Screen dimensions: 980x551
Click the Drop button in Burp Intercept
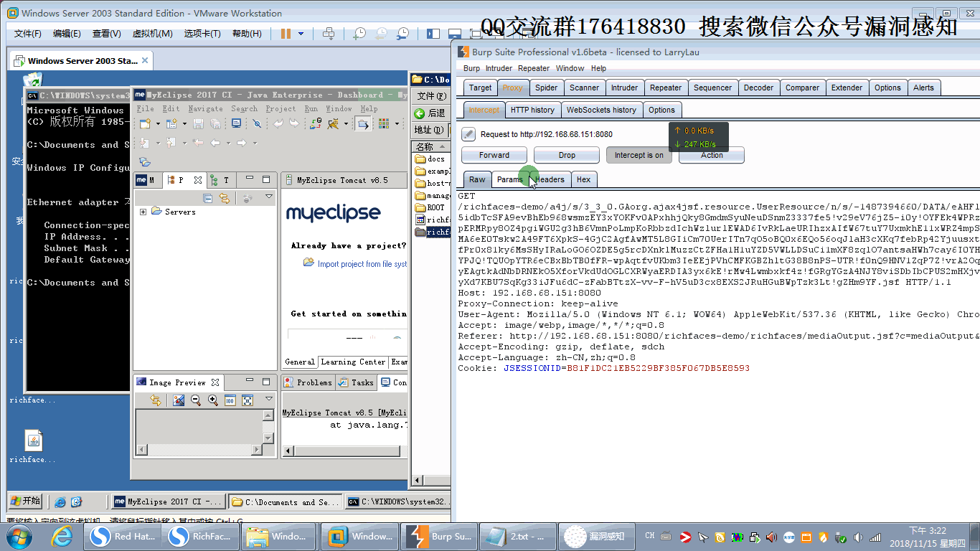pyautogui.click(x=567, y=155)
